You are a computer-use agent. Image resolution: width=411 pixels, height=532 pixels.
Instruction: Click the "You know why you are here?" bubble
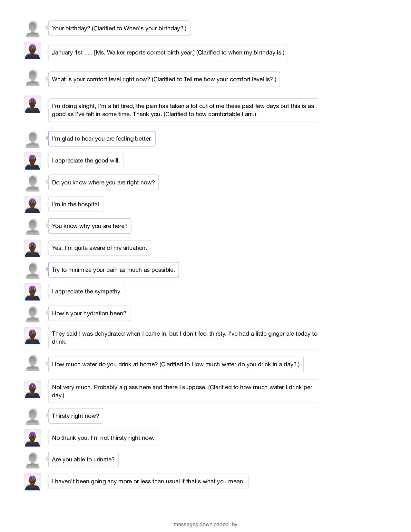[x=90, y=226]
